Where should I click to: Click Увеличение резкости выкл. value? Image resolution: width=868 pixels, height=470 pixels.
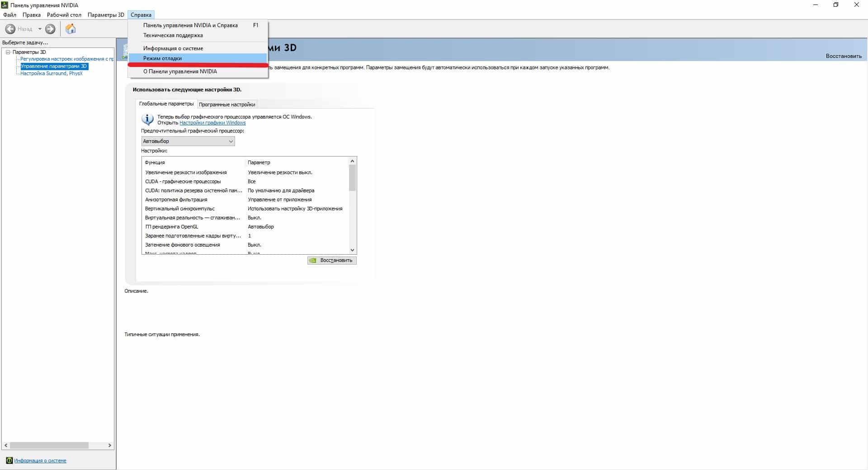pos(280,172)
